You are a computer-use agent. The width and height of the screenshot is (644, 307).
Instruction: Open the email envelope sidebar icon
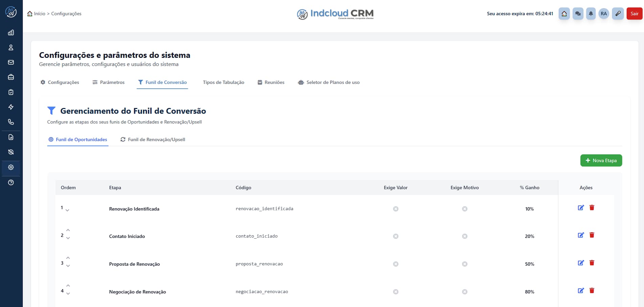11,62
